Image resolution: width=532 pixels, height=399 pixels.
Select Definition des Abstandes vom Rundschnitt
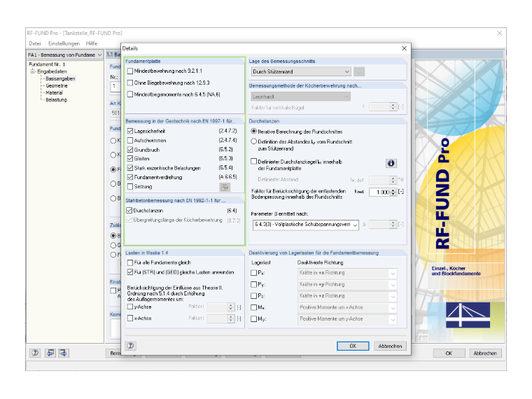(253, 141)
